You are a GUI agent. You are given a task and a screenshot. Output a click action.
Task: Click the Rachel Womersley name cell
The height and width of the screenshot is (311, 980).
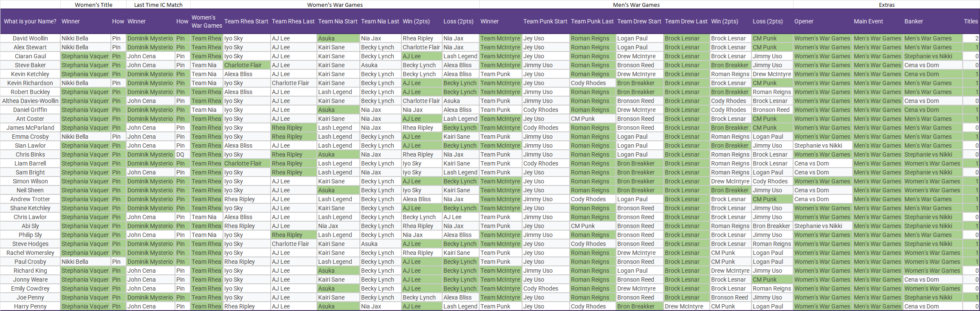[30, 253]
